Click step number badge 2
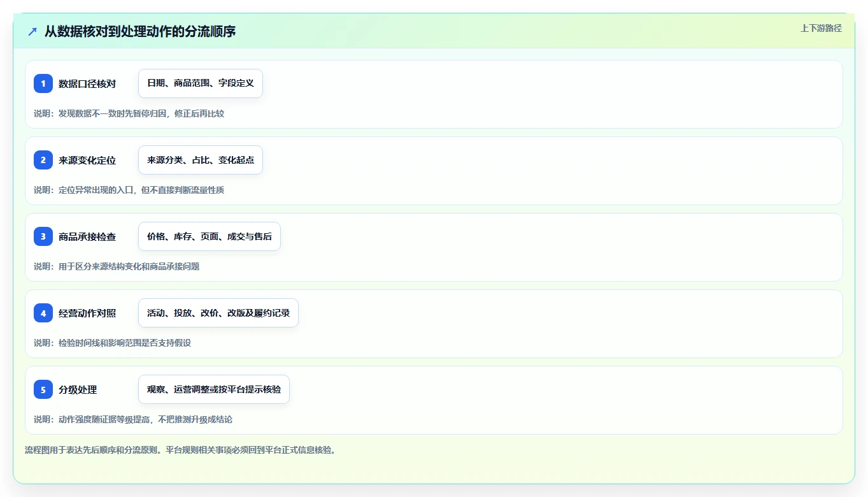This screenshot has height=497, width=868. [43, 160]
